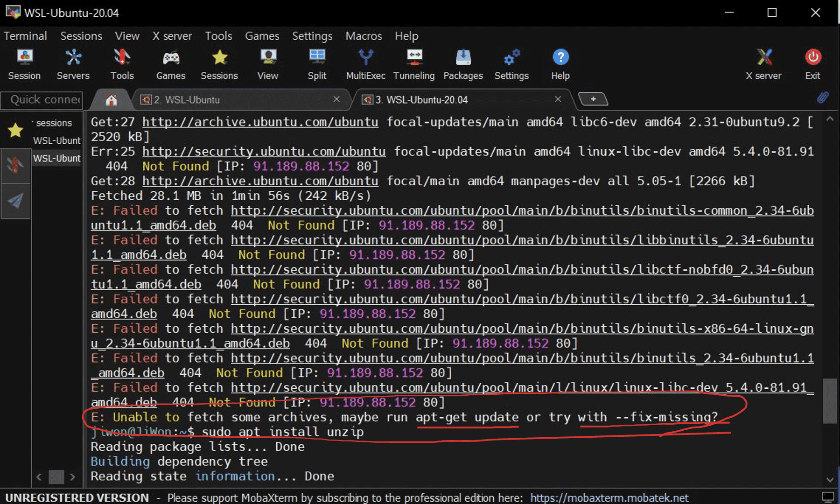Image resolution: width=840 pixels, height=504 pixels.
Task: Select the sessions tree root item
Action: click(54, 123)
